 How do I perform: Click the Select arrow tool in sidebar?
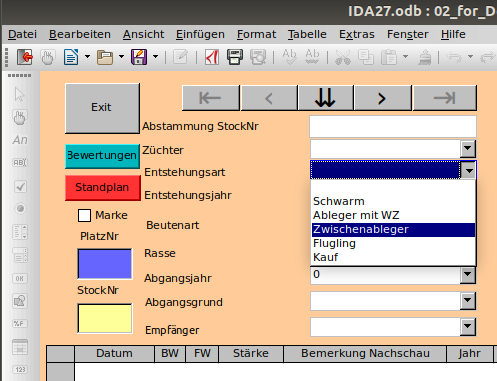click(20, 95)
